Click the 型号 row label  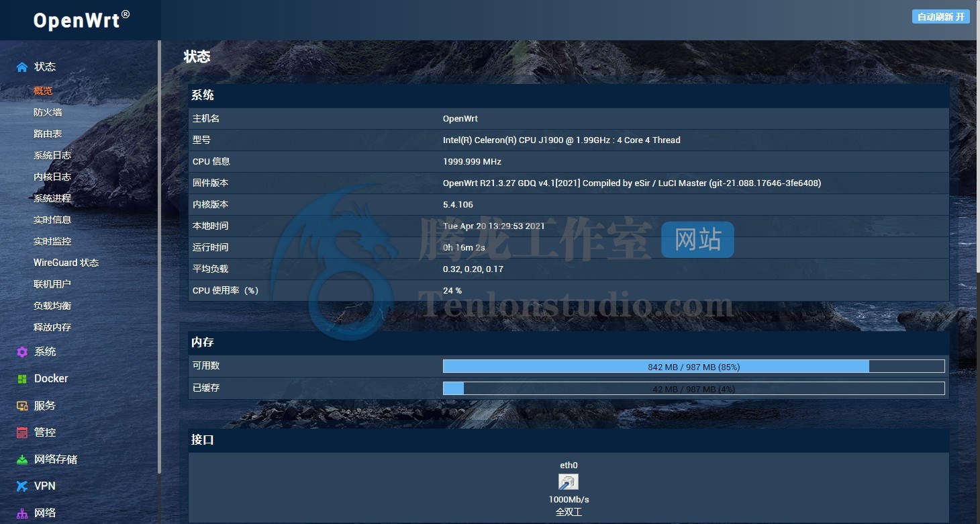(x=201, y=140)
